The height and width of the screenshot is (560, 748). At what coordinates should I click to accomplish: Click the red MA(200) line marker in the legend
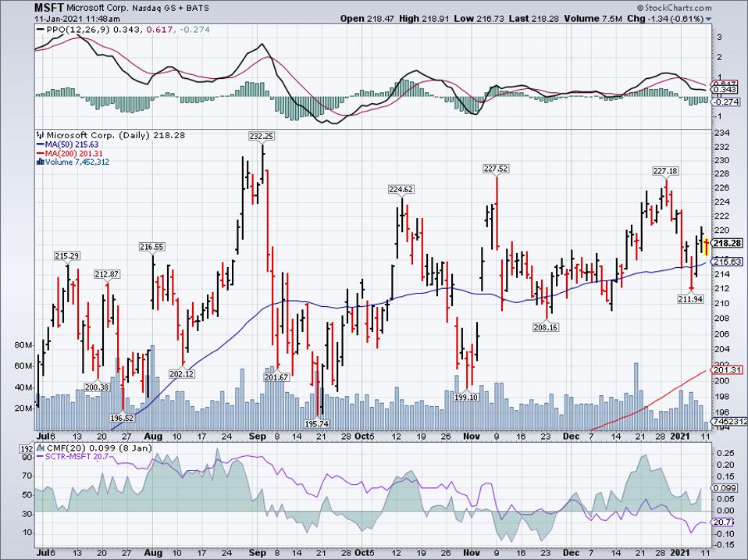coord(40,154)
